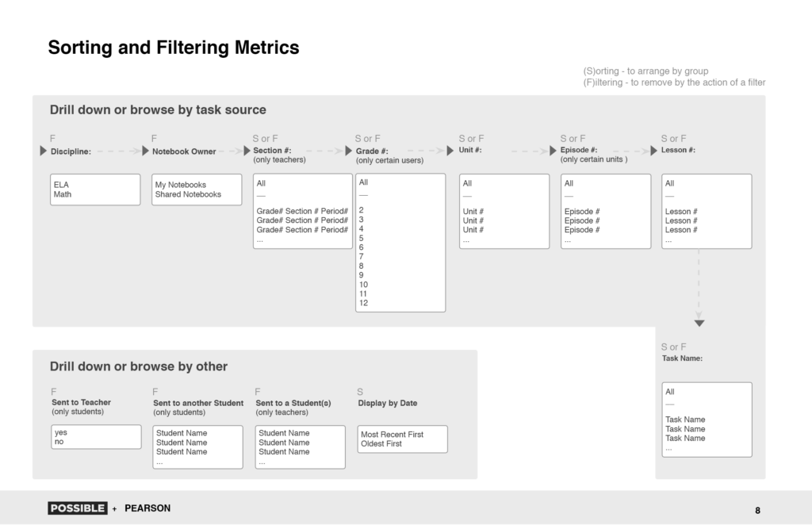The image size is (812, 525).
Task: Choose Shared Notebooks under Notebook Owner
Action: (188, 194)
